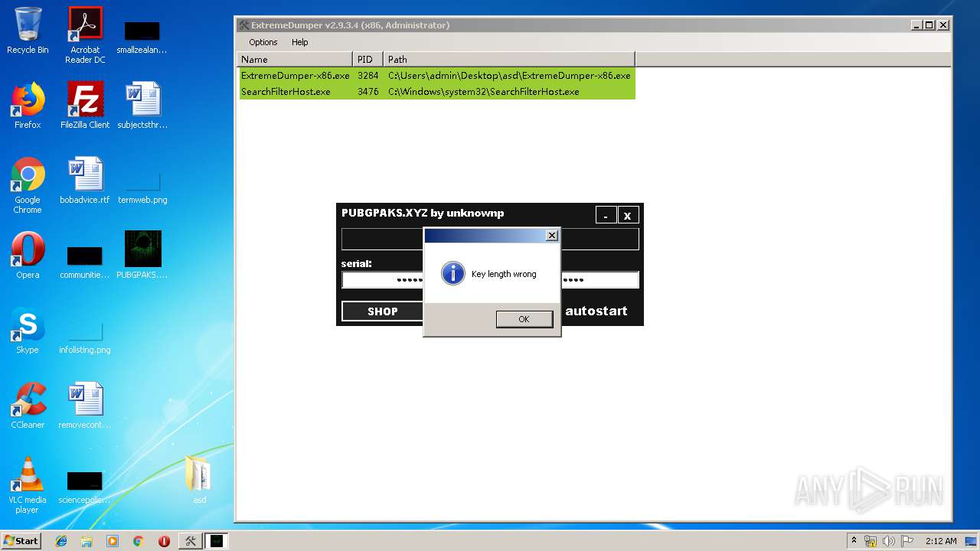Sort process list by Path column
This screenshot has height=551, width=980.
point(509,59)
